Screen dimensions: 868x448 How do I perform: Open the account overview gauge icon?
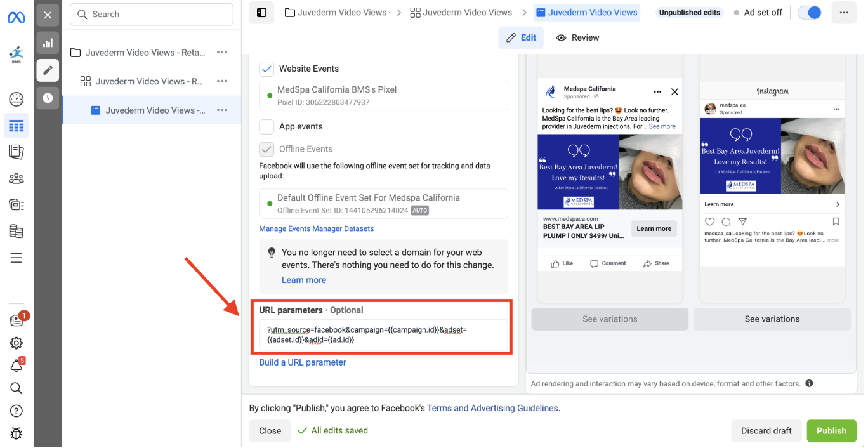pos(16,99)
